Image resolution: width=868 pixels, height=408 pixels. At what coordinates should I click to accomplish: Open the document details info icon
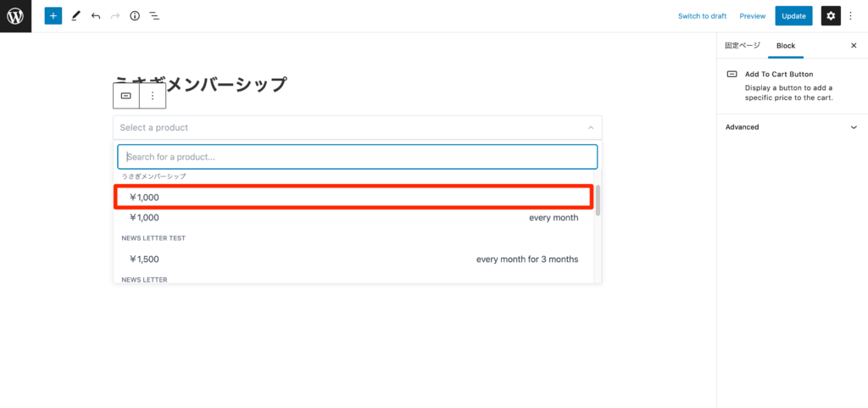pyautogui.click(x=135, y=16)
